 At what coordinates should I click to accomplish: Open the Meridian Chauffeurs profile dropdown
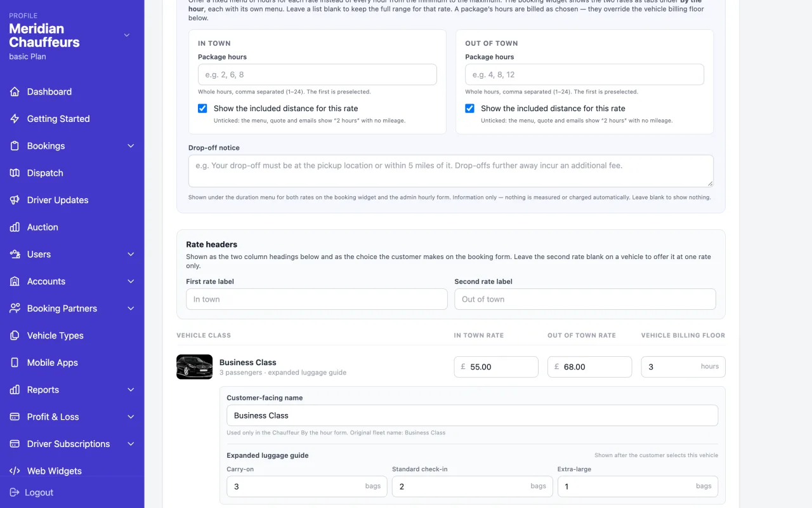click(126, 36)
